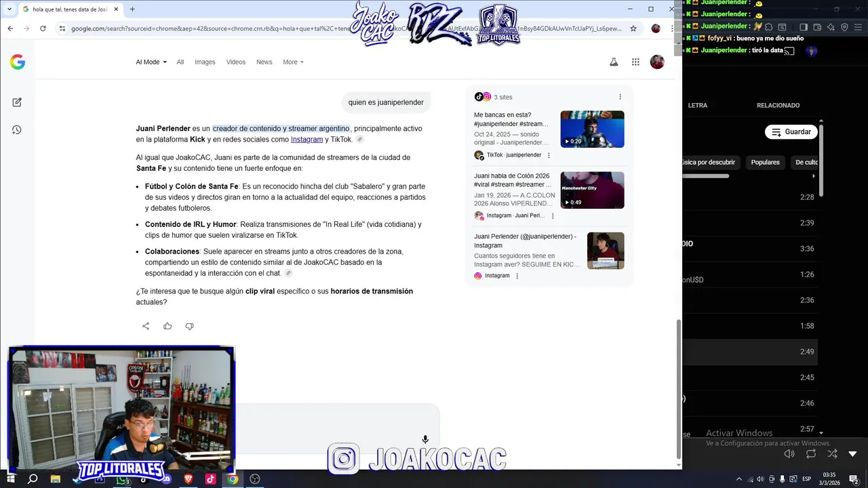Image resolution: width=868 pixels, height=488 pixels.
Task: Open OBS Studio from the taskbar
Action: pyautogui.click(x=255, y=479)
